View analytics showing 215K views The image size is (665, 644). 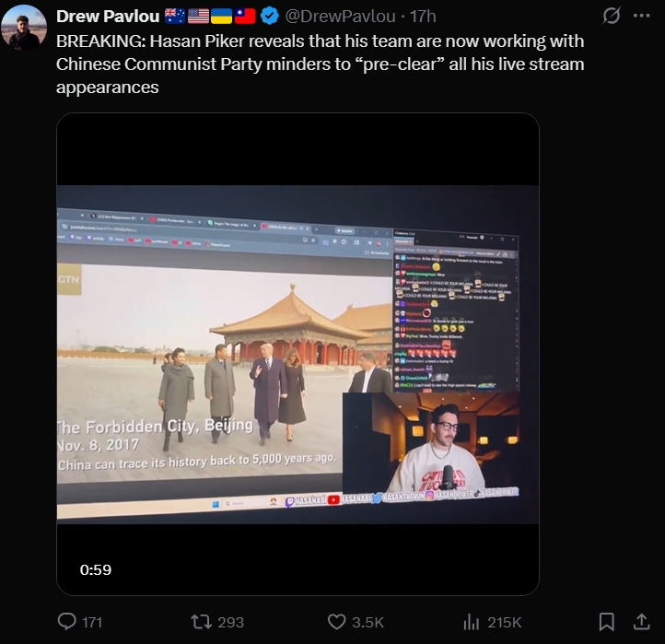[x=492, y=622]
